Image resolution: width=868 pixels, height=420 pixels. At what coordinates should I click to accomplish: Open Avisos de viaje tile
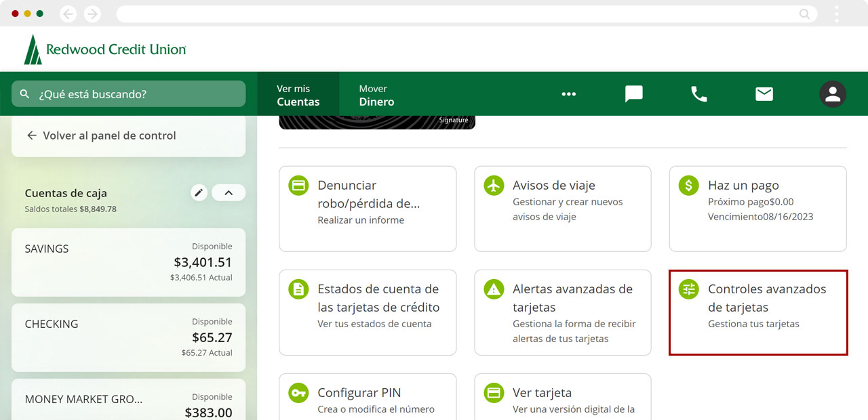pyautogui.click(x=562, y=209)
